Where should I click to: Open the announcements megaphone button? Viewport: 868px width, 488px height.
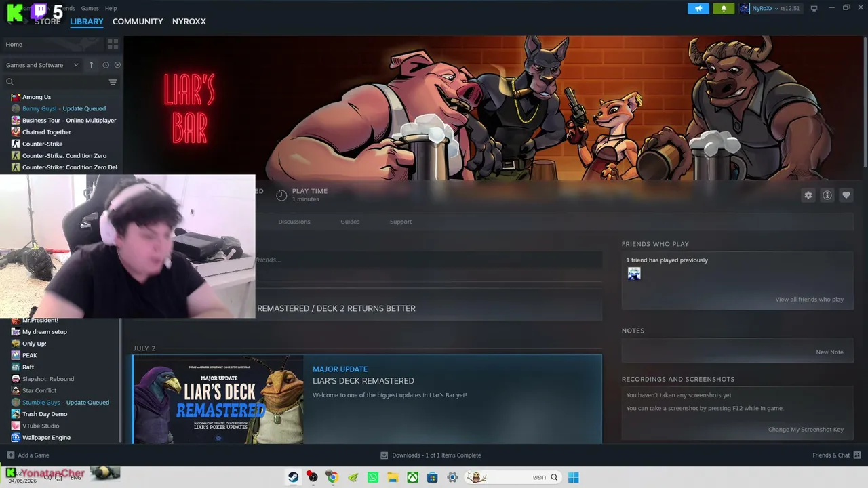pyautogui.click(x=698, y=8)
